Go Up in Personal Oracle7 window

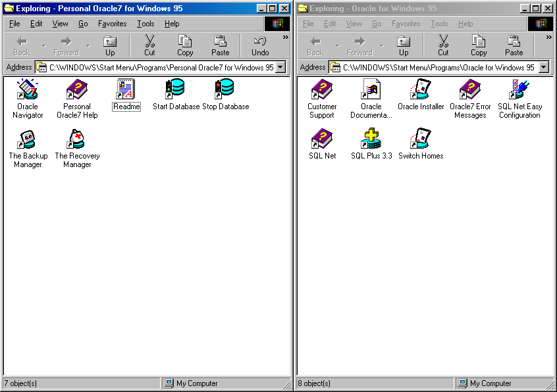click(110, 46)
